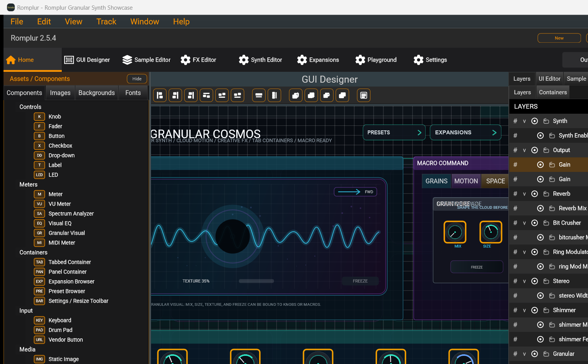Click the Home house icon
This screenshot has width=588, height=364.
click(11, 60)
